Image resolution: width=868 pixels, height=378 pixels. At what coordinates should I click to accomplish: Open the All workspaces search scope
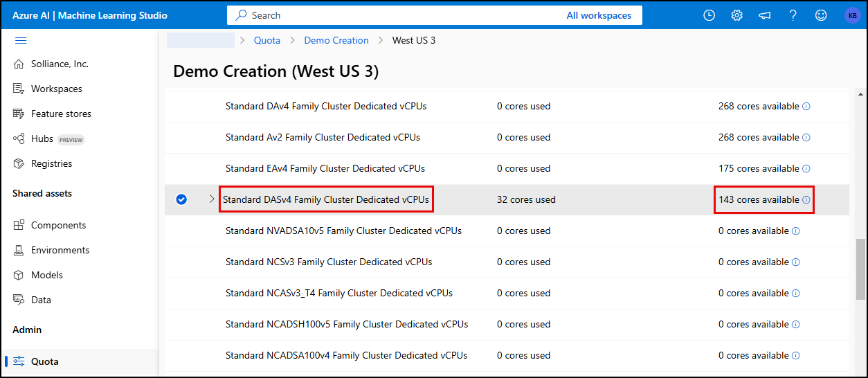[x=599, y=15]
